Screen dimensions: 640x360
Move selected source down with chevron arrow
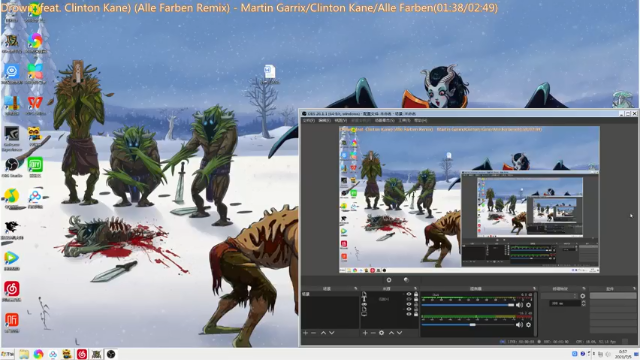pyautogui.click(x=400, y=333)
